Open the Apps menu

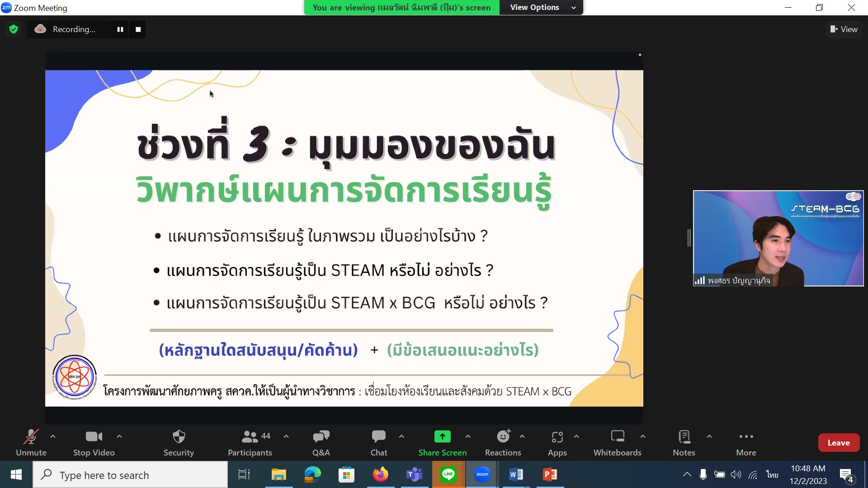(x=557, y=443)
